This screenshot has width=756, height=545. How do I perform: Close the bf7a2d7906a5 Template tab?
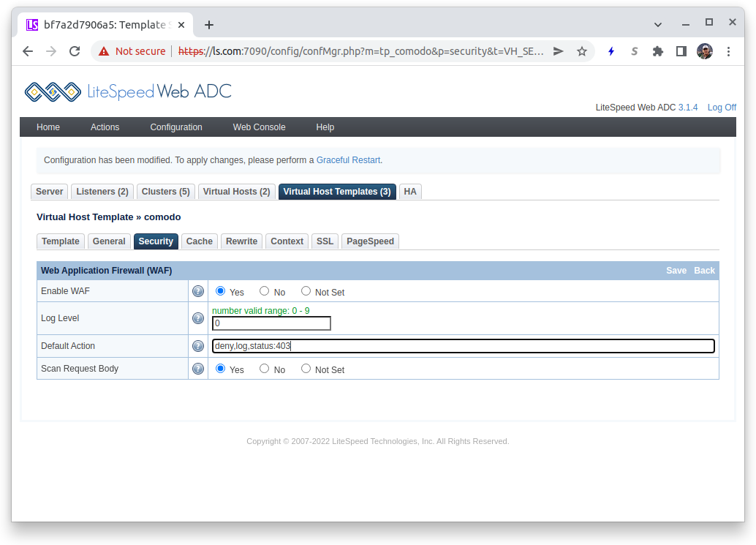click(x=181, y=25)
